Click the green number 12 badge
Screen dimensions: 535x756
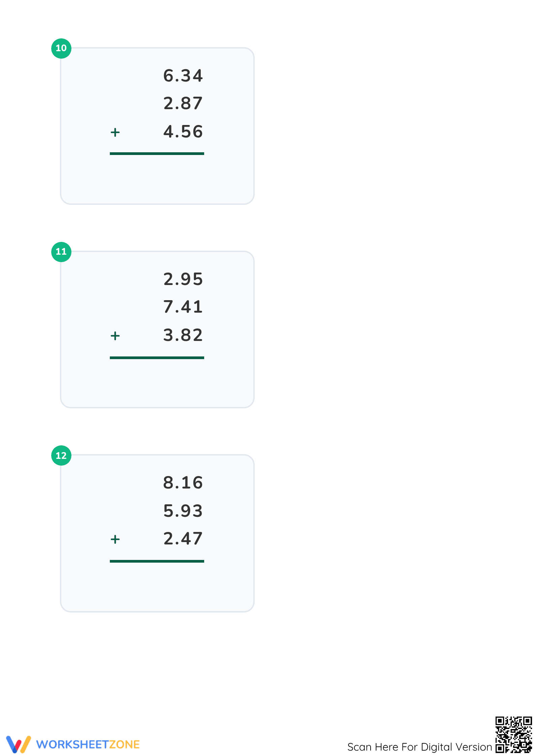(61, 455)
